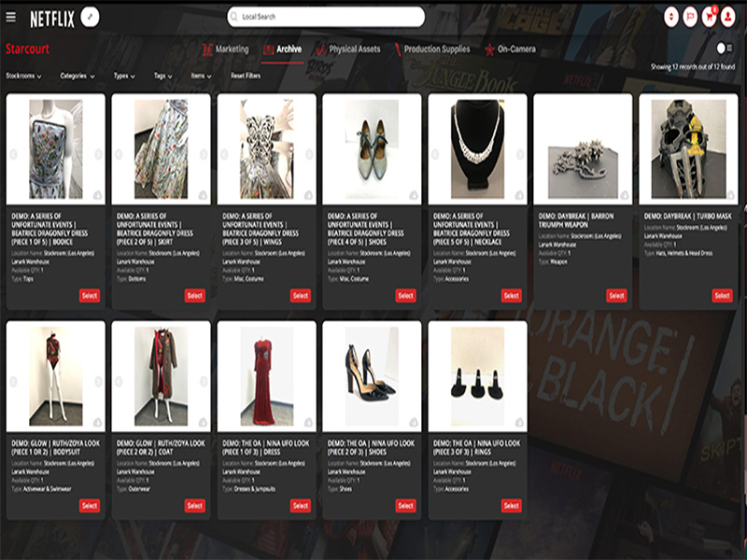Open the Types filter dropdown

[x=123, y=76]
